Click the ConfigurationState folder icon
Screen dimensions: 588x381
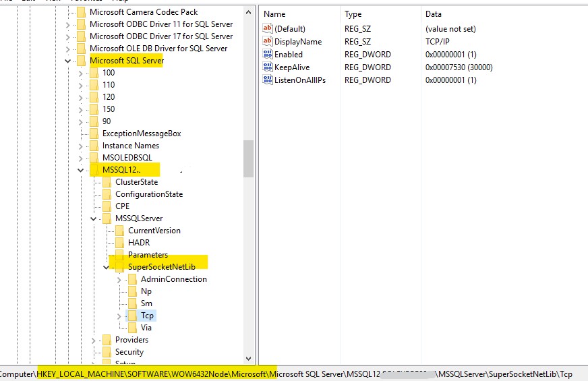tap(107, 194)
